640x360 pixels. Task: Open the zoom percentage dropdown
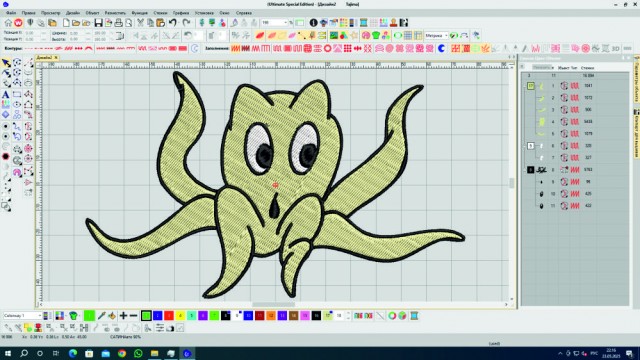point(285,23)
